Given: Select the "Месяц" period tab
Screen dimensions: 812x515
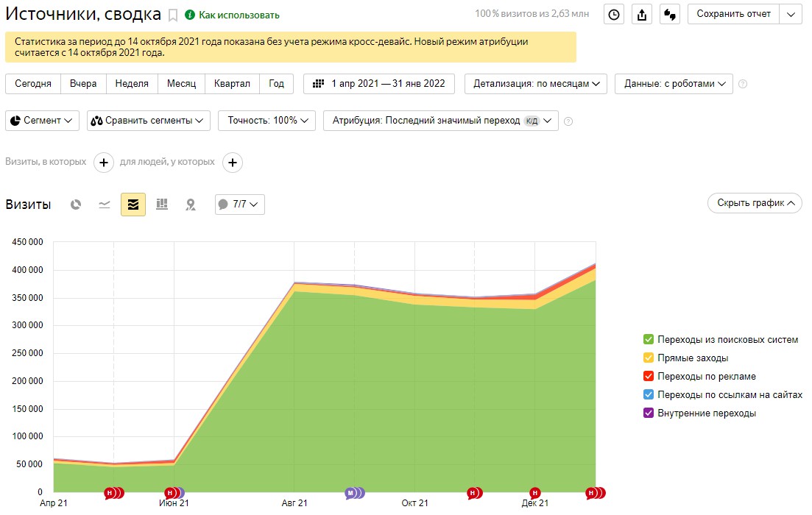Looking at the screenshot, I should (181, 84).
